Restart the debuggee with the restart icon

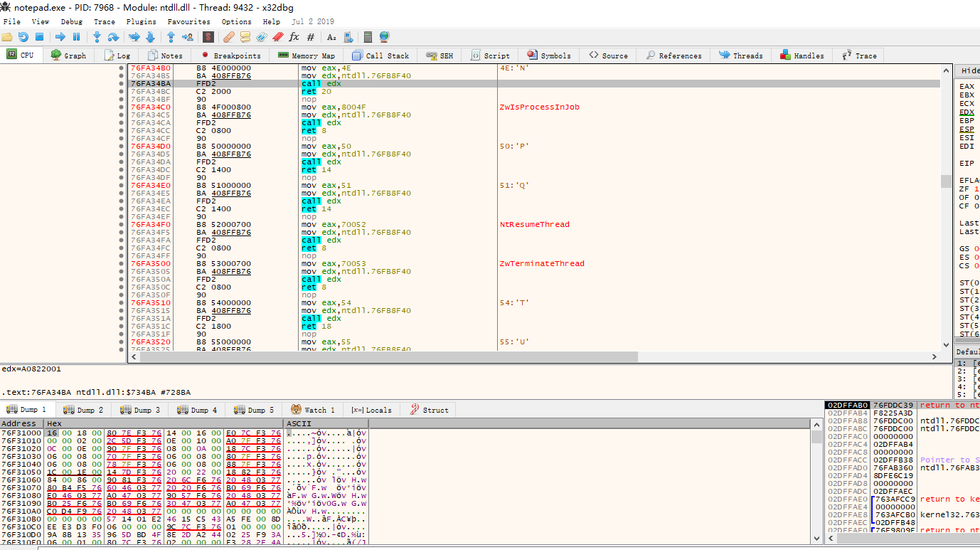pos(23,37)
